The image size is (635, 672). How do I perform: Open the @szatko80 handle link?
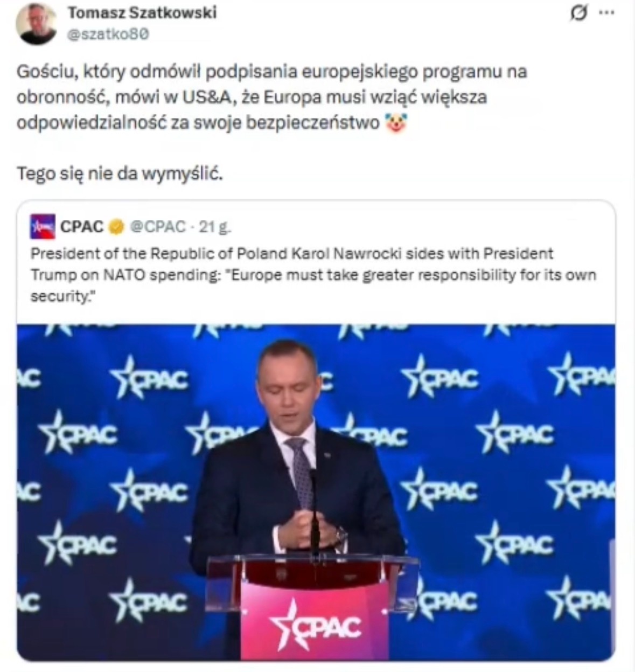point(108,34)
